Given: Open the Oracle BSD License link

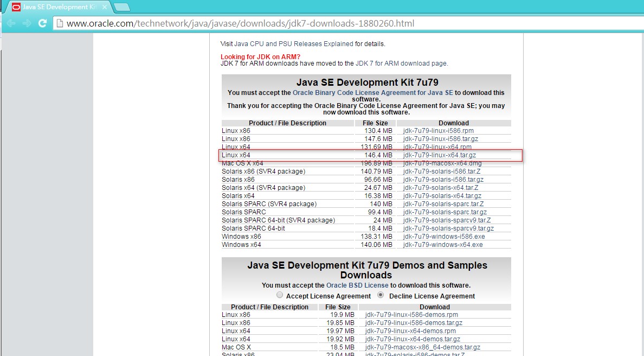Looking at the screenshot, I should click(x=357, y=285).
